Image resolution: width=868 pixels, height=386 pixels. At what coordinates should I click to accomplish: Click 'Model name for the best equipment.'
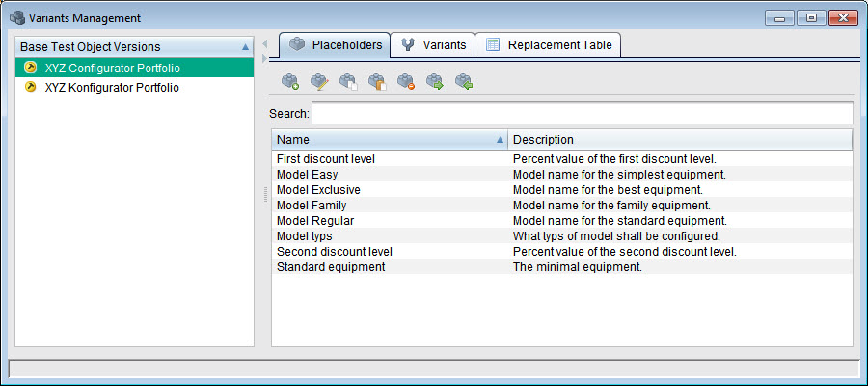[608, 189]
